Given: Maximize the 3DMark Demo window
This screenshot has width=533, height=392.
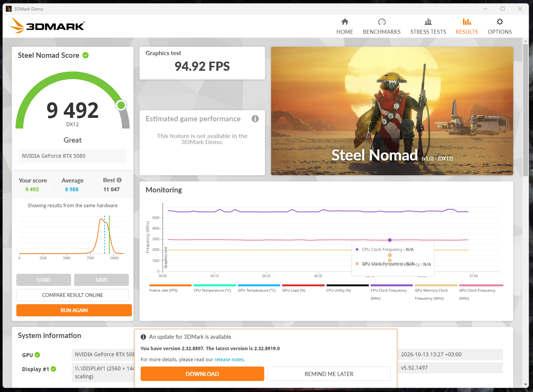Looking at the screenshot, I should (x=503, y=9).
